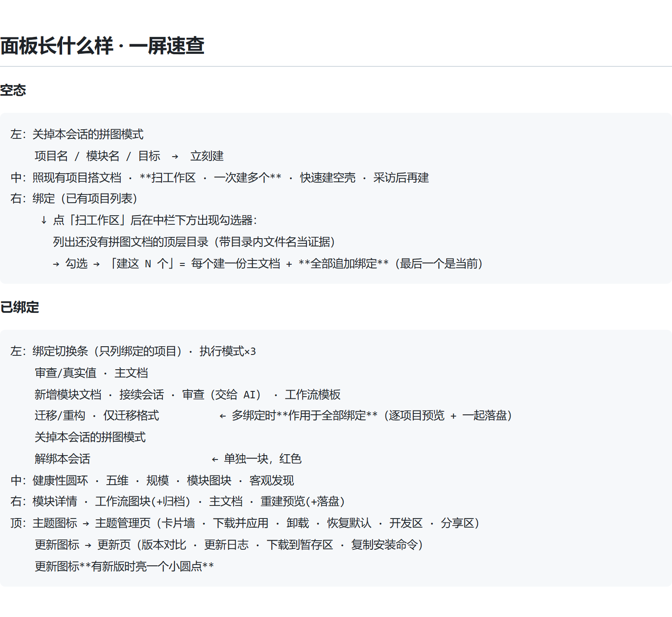Click the text 下载并应用

240,523
